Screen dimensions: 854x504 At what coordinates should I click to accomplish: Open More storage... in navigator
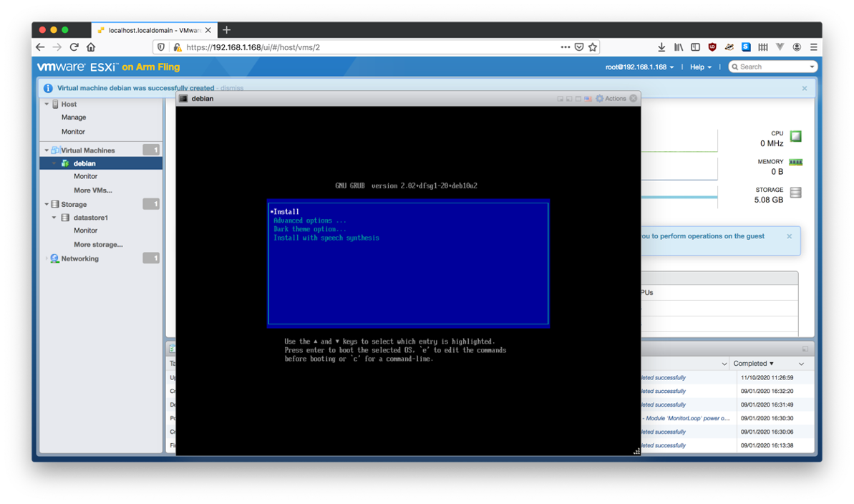[98, 245]
